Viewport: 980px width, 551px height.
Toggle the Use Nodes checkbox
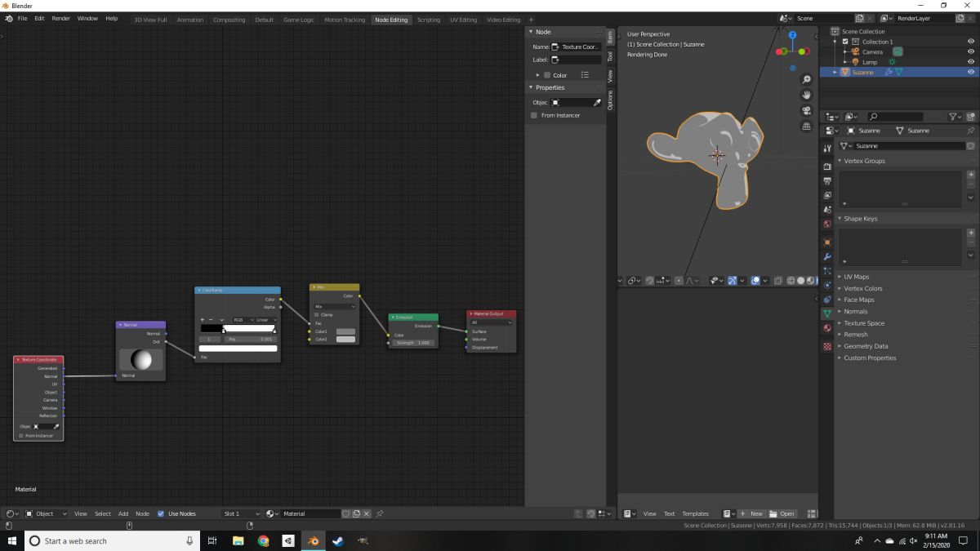(x=161, y=513)
